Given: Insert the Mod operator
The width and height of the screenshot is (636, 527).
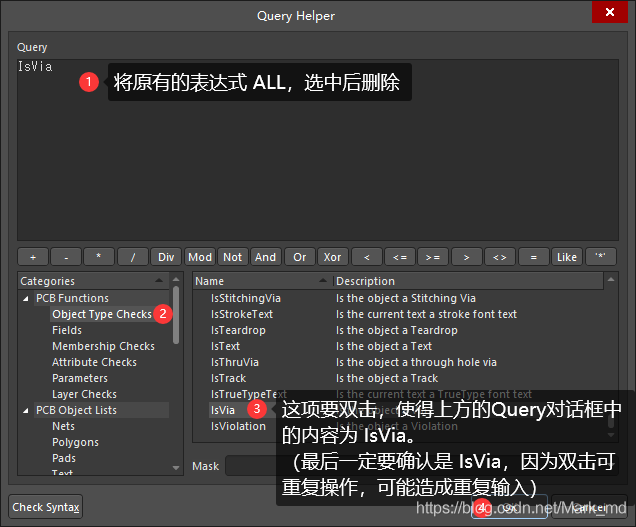Looking at the screenshot, I should pos(200,257).
